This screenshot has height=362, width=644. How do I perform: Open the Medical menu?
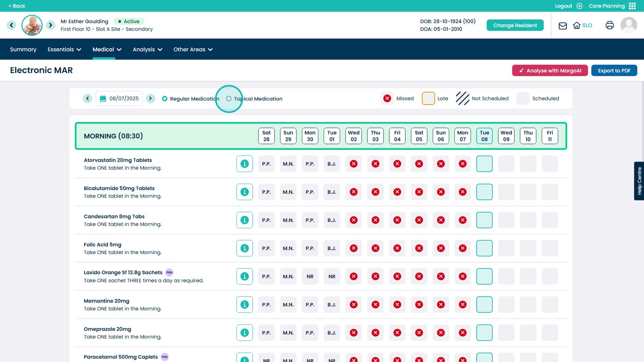107,49
